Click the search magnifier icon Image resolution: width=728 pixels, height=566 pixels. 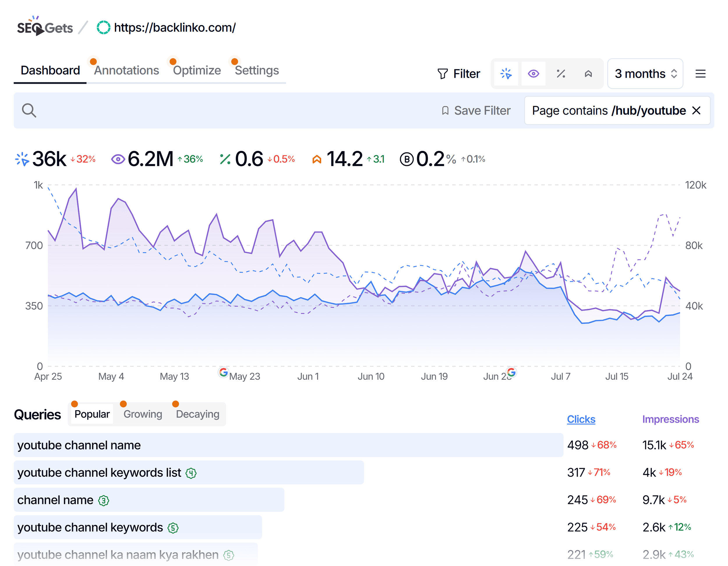point(29,110)
